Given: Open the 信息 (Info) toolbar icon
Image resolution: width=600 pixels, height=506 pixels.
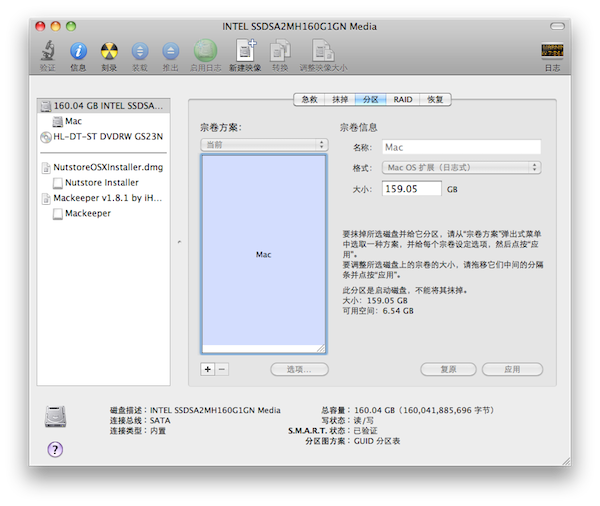Looking at the screenshot, I should [78, 52].
